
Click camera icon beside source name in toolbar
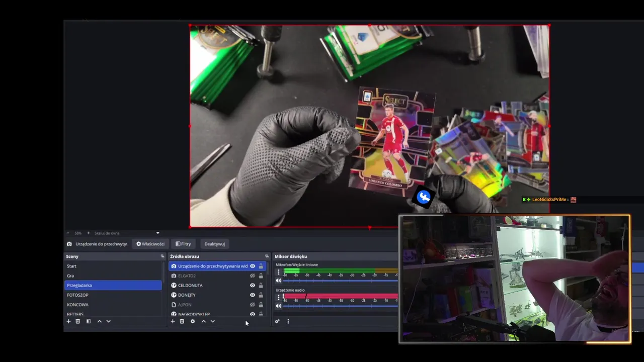[69, 244]
